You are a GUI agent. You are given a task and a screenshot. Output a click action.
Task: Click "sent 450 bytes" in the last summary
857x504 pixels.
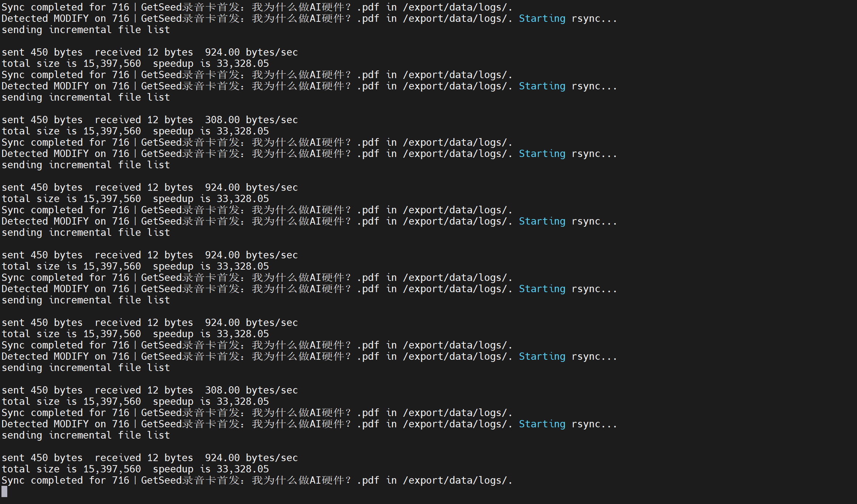pos(42,458)
